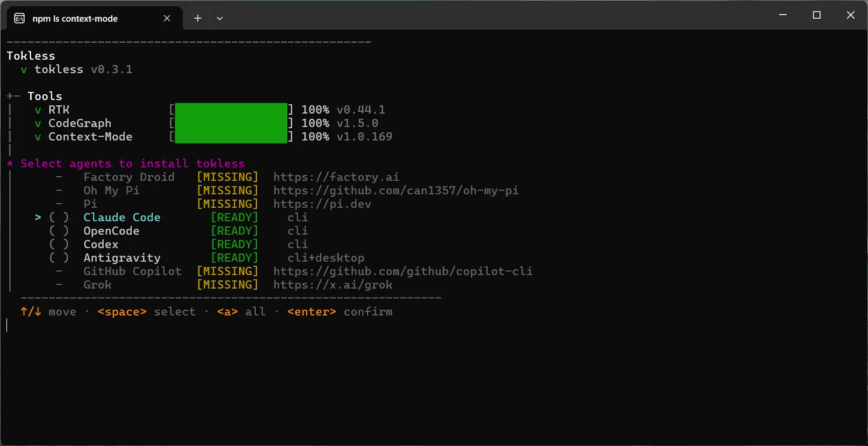Click the CodeGraph tool name

[x=80, y=123]
